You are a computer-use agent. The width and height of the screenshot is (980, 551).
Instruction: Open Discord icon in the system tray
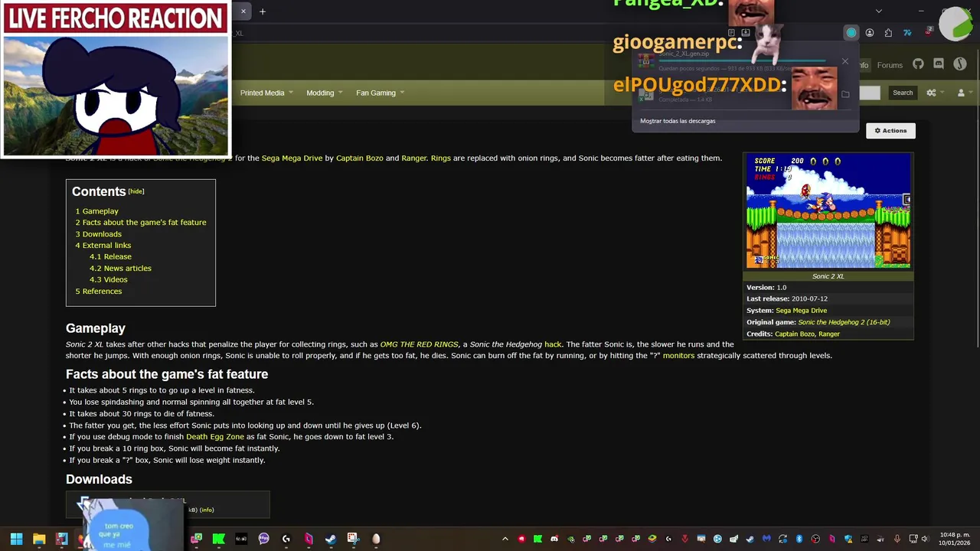coord(554,539)
